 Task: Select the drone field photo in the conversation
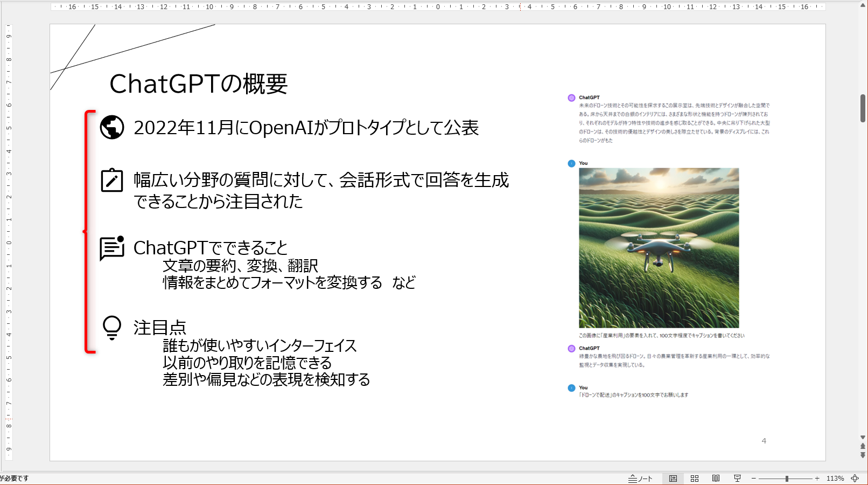(658, 247)
